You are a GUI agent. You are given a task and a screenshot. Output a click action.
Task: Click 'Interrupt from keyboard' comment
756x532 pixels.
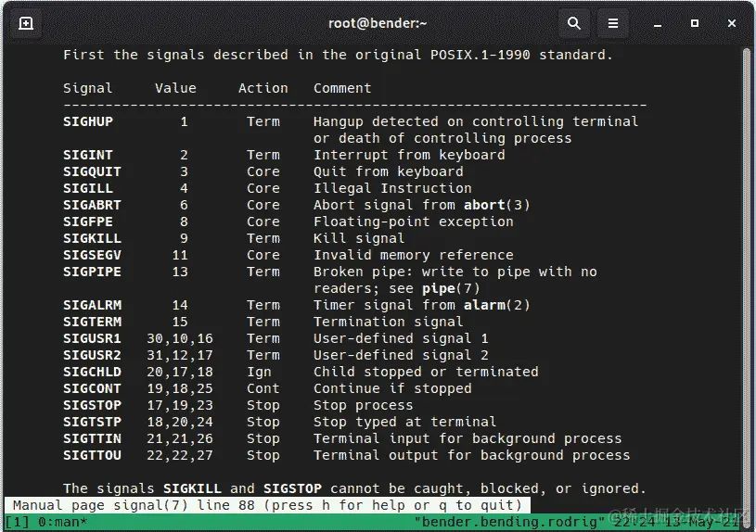pyautogui.click(x=409, y=155)
